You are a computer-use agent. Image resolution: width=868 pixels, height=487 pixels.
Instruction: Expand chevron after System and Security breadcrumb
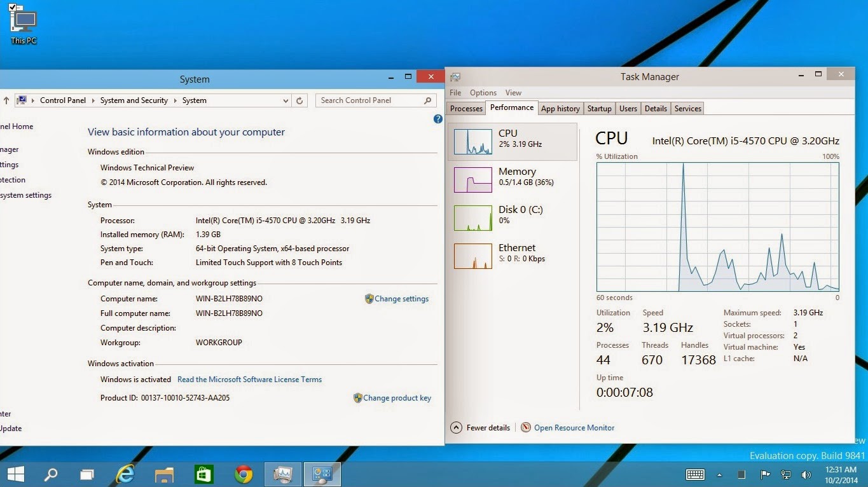175,100
